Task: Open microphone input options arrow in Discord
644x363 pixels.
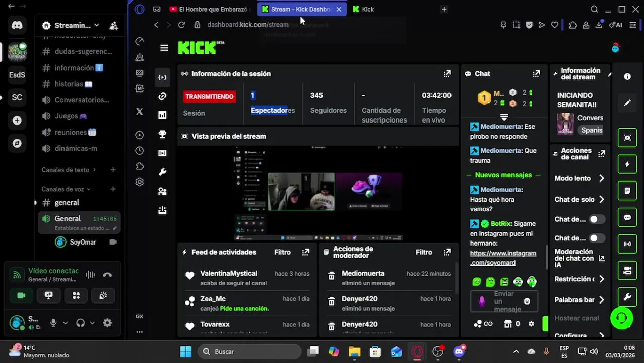Action: [x=65, y=323]
